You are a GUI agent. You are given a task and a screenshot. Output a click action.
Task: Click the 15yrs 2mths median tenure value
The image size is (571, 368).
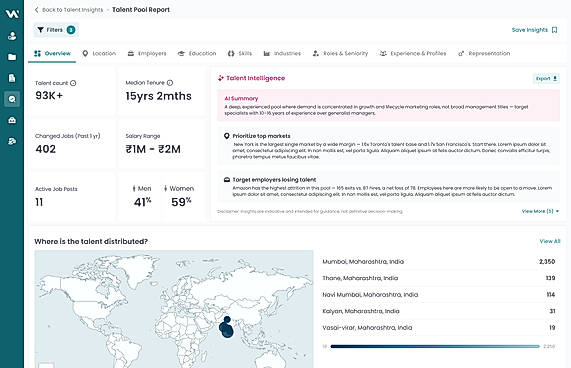[158, 96]
